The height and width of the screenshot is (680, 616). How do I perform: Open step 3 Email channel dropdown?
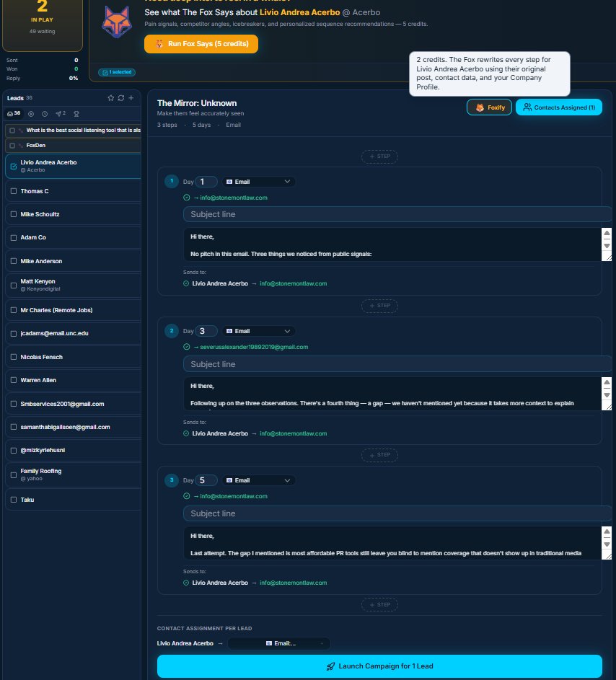click(258, 480)
